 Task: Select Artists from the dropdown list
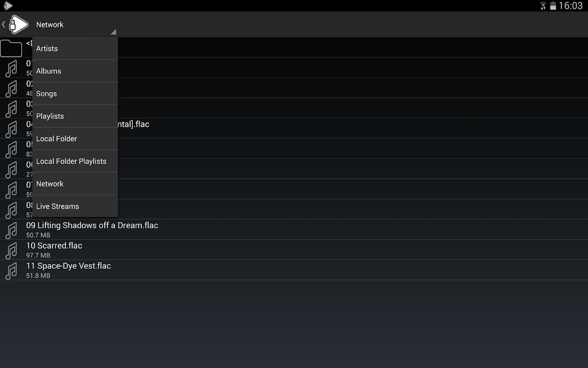click(75, 49)
